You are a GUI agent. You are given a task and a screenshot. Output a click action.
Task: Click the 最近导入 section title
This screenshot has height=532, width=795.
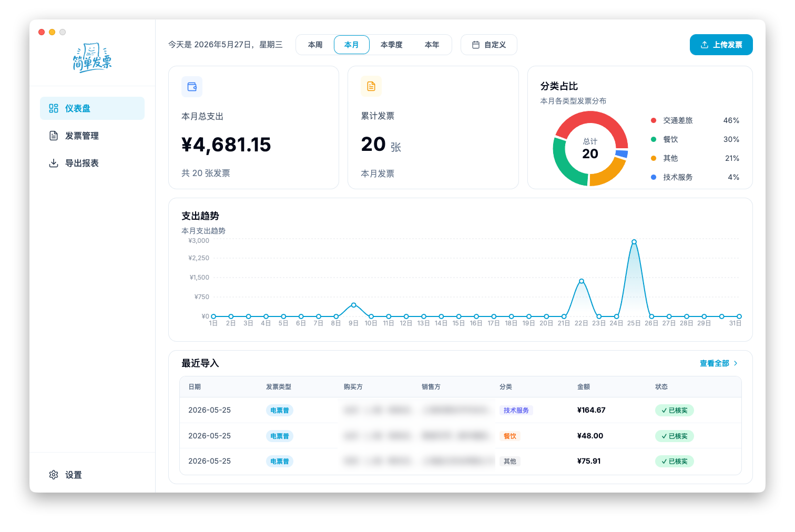click(x=200, y=363)
